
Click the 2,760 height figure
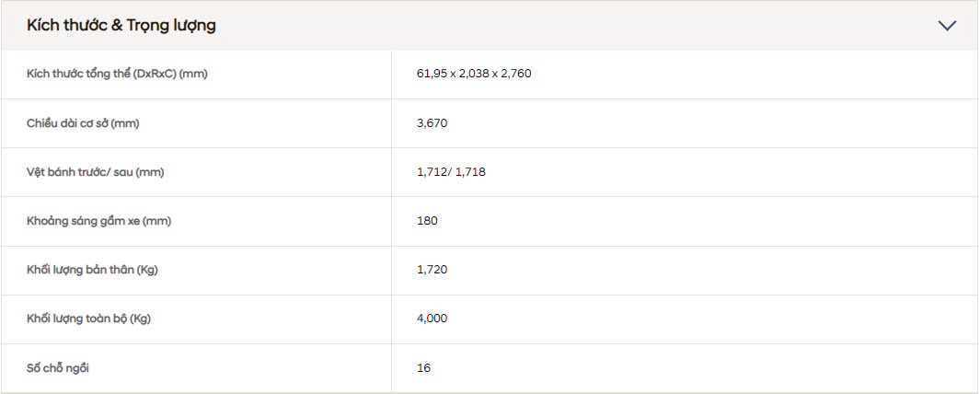coord(516,74)
